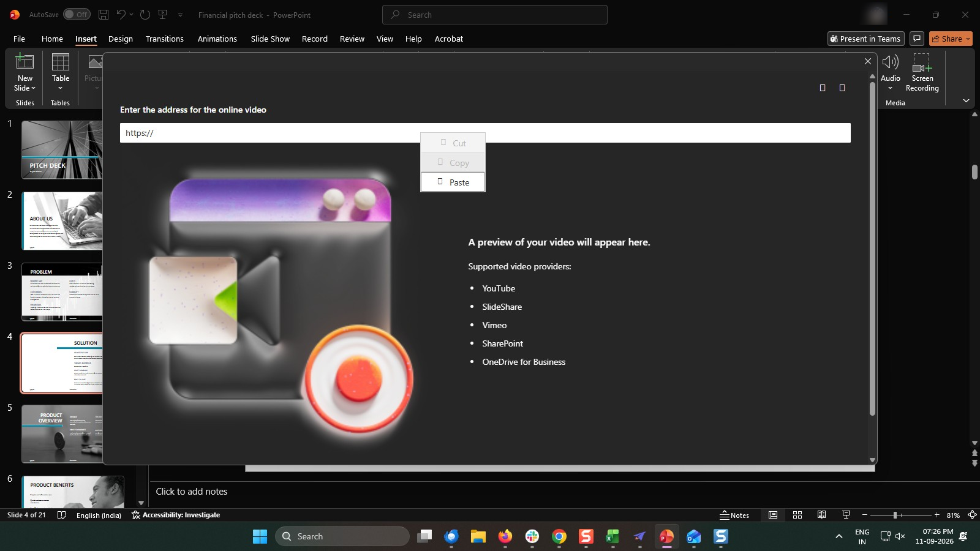Launch Excel from the taskbar
The width and height of the screenshot is (980, 551).
click(x=612, y=536)
